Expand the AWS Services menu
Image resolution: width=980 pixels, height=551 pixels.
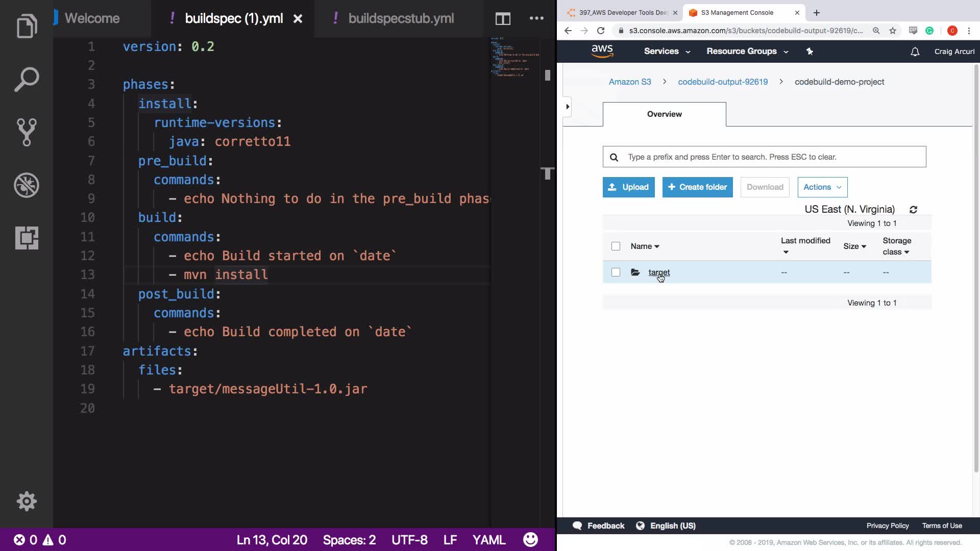point(667,52)
